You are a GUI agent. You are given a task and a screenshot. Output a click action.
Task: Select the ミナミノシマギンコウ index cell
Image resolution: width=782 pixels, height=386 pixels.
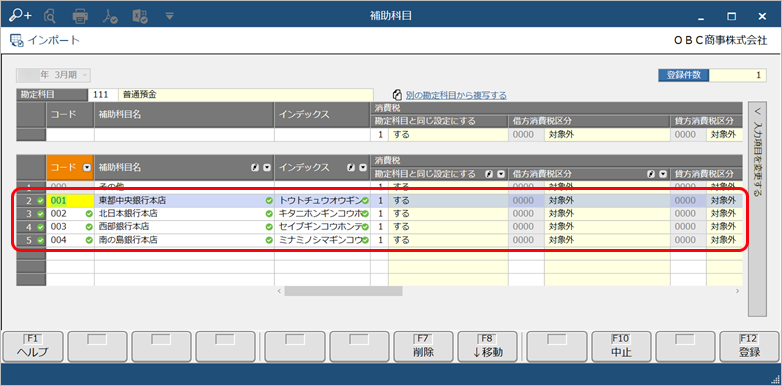pyautogui.click(x=322, y=240)
